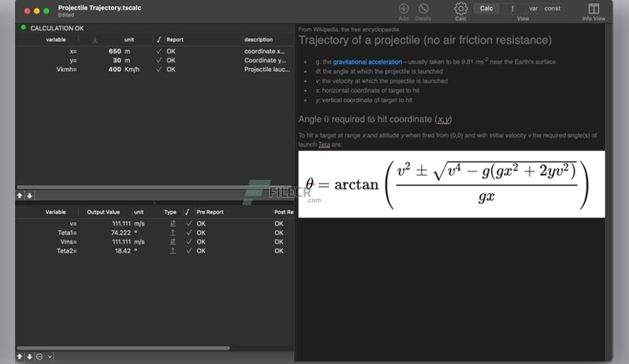Click the input value column header icon

[95, 39]
